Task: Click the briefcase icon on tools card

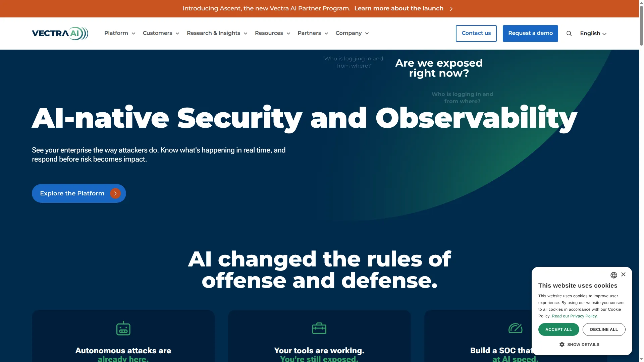Action: [x=319, y=328]
